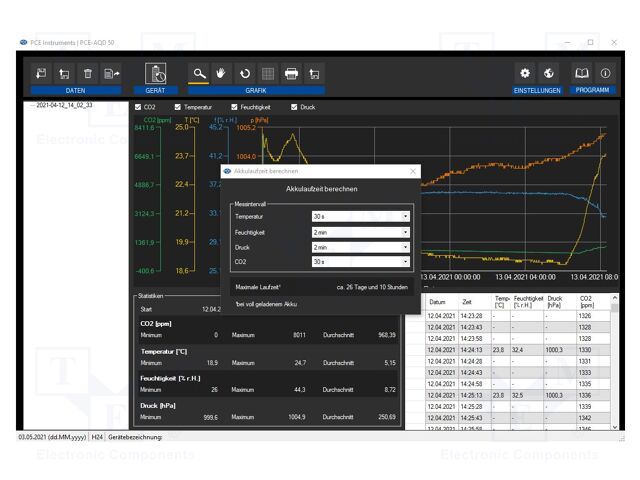
Task: Click the reset graph view icon
Action: (x=245, y=73)
